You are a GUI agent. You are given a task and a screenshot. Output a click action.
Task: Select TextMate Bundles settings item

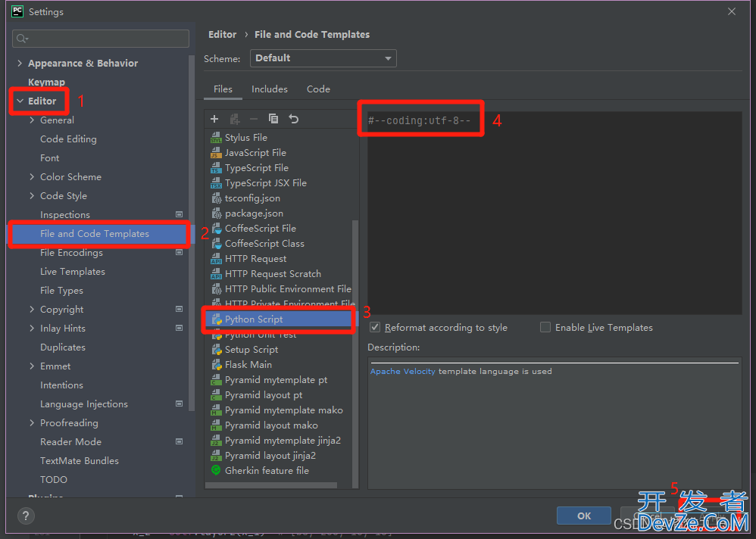[79, 461]
